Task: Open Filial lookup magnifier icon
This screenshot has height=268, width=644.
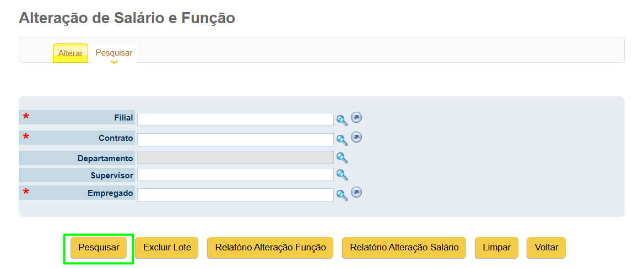Action: tap(342, 120)
